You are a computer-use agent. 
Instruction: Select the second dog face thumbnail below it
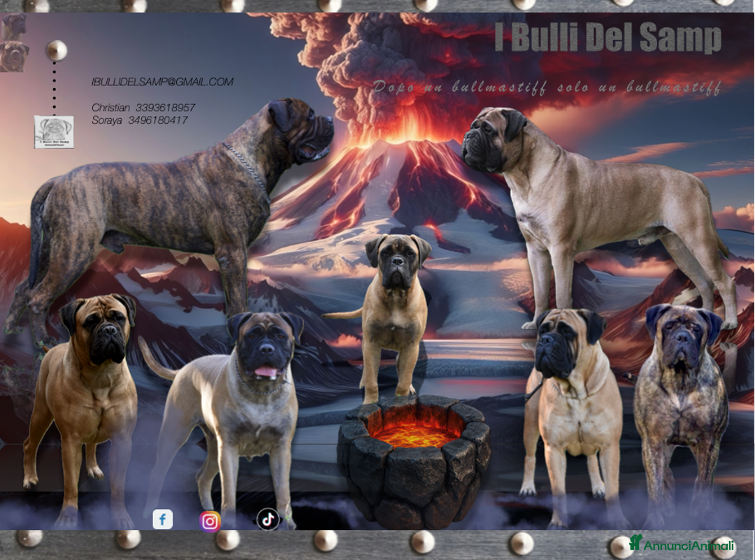pos(14,56)
